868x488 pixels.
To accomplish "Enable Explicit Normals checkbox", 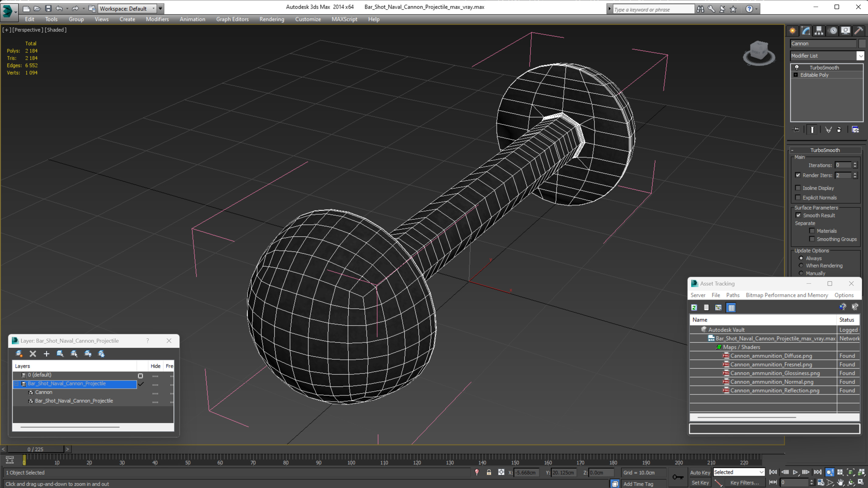I will coord(798,197).
